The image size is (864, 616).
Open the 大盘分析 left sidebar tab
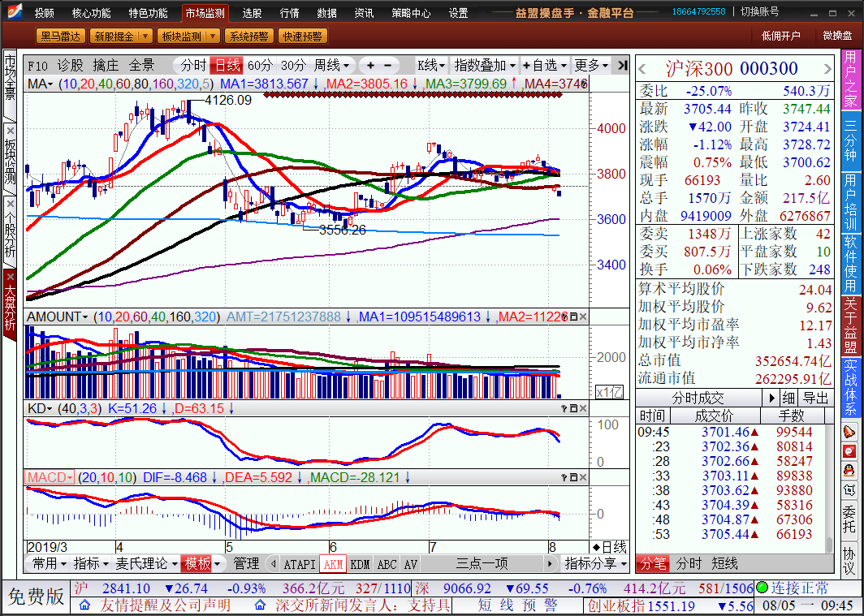click(10, 307)
